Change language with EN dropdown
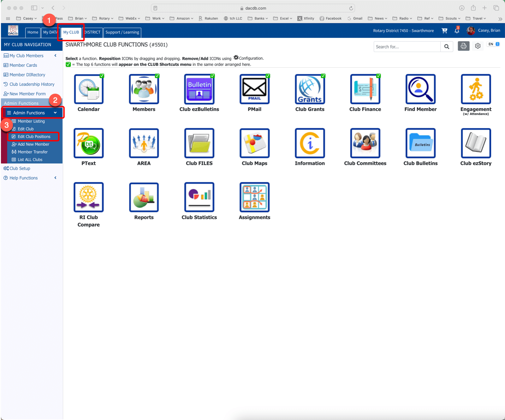 pos(494,44)
